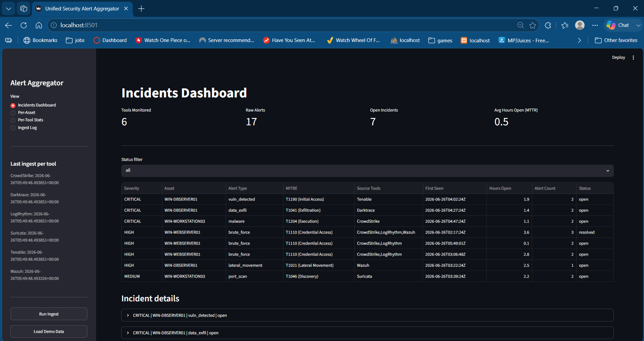Screen dimensions: 644x341
Task: Sort by Hours Open column header
Action: click(x=509, y=188)
